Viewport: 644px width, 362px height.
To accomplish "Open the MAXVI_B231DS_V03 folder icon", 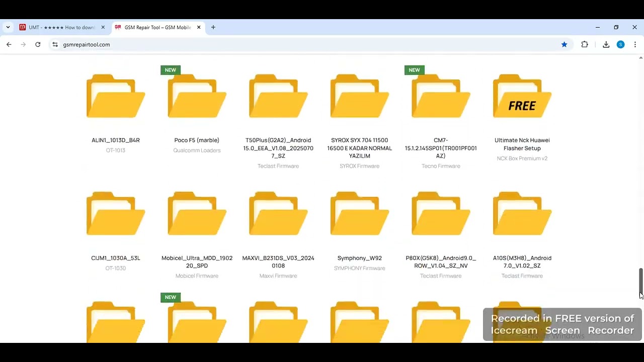I will (278, 214).
